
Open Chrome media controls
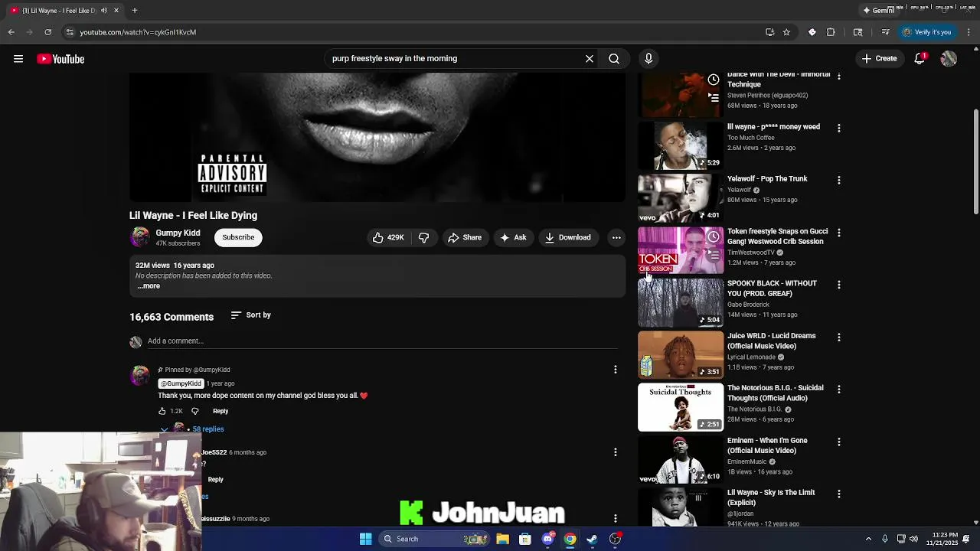pyautogui.click(x=885, y=32)
